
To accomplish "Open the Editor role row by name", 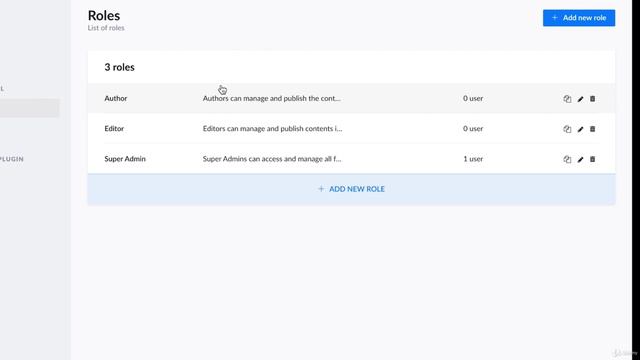I will click(x=114, y=129).
